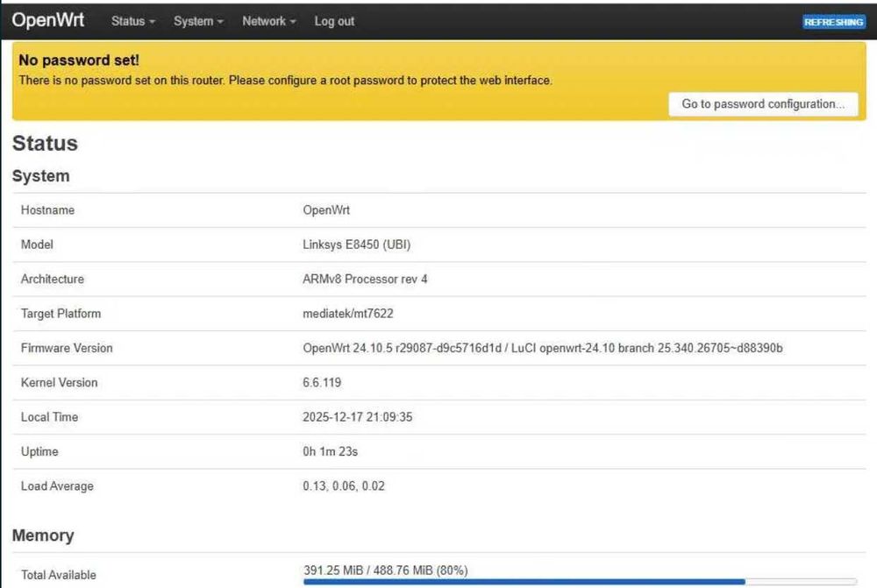Image resolution: width=877 pixels, height=588 pixels.
Task: Select the Load Average label
Action: [57, 486]
